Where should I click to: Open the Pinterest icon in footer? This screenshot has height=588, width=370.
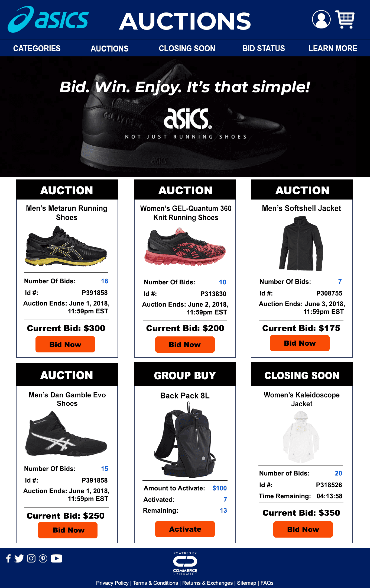43,558
